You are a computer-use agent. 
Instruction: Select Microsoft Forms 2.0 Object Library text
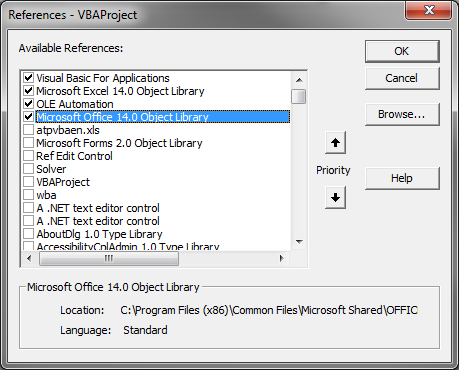point(119,143)
